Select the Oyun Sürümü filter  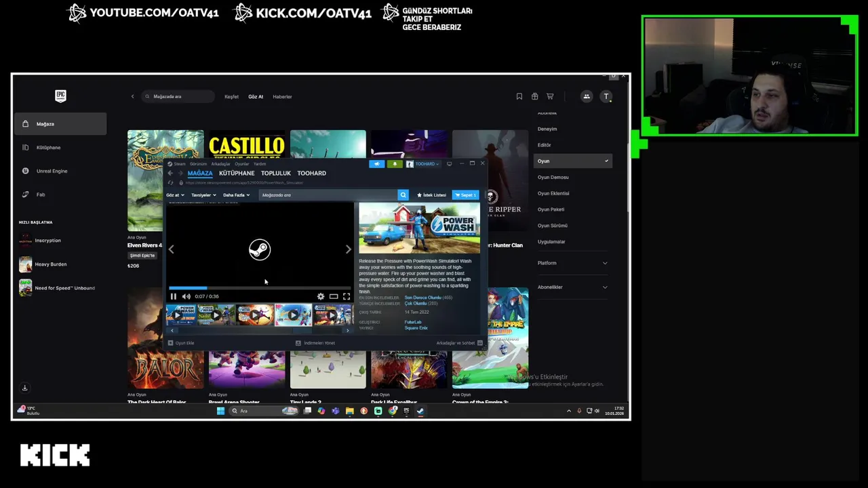click(553, 226)
